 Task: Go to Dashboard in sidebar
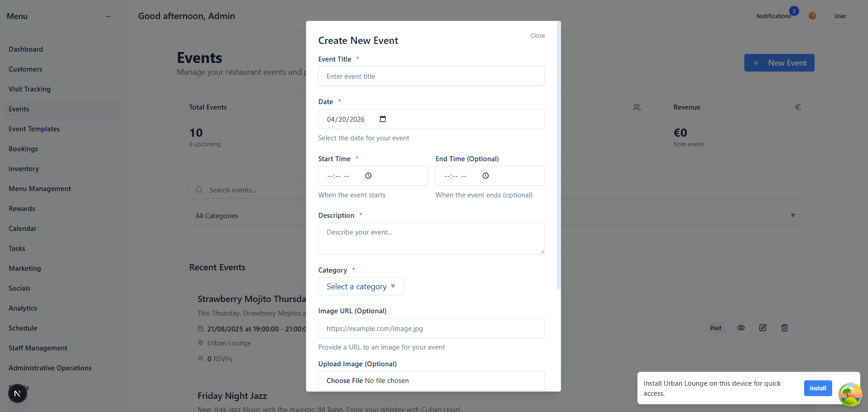click(x=26, y=49)
